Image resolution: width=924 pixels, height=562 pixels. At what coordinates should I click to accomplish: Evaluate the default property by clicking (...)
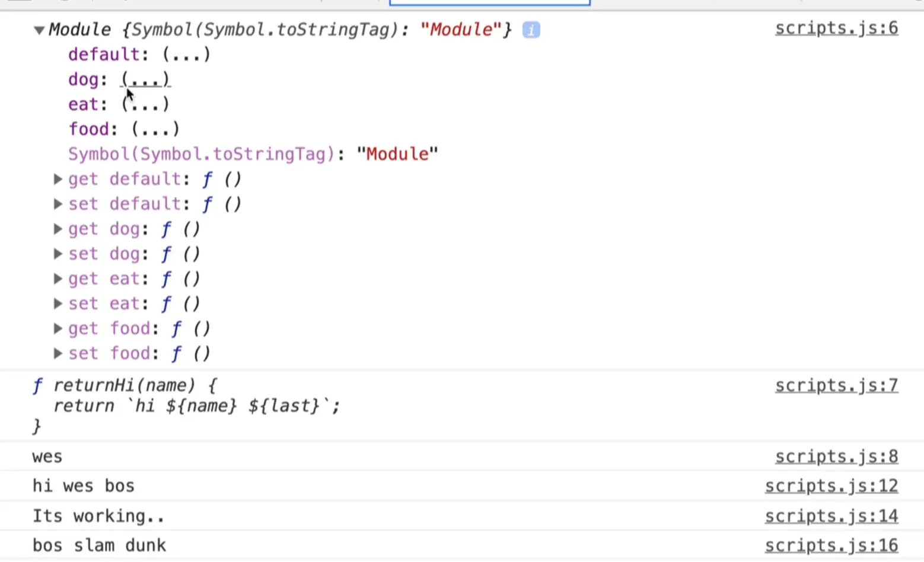(186, 54)
